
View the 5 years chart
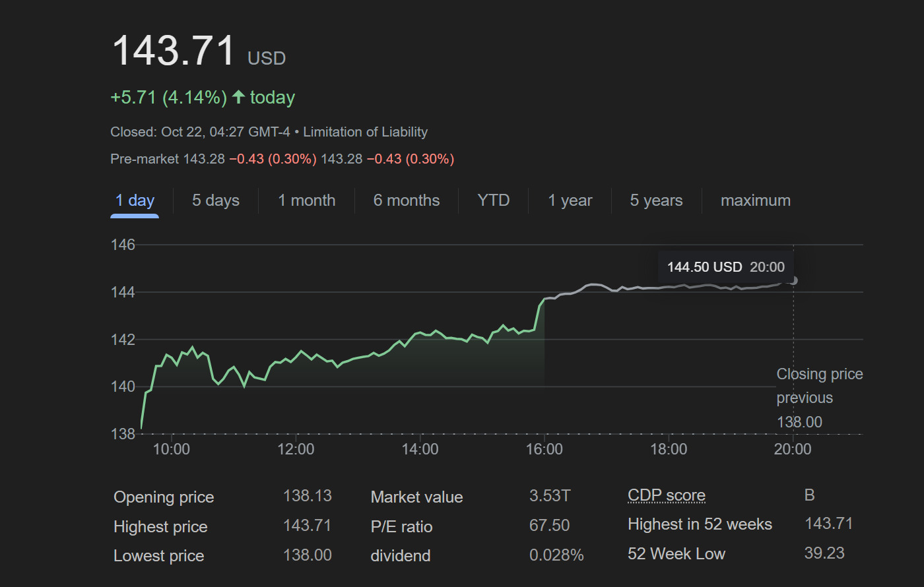(x=656, y=201)
